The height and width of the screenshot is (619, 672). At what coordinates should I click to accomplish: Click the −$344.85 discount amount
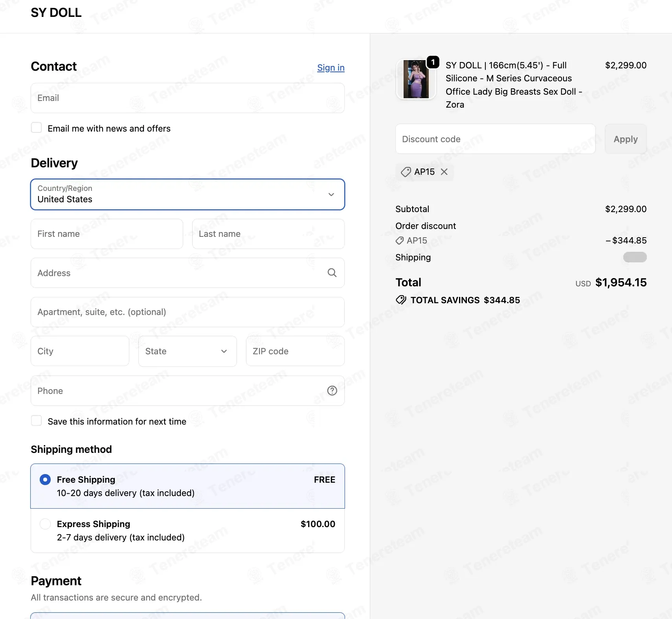[x=626, y=240]
